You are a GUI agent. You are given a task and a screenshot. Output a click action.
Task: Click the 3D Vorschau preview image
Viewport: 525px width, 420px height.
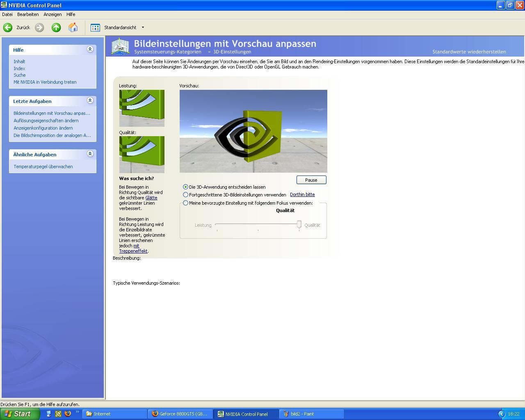click(x=253, y=131)
